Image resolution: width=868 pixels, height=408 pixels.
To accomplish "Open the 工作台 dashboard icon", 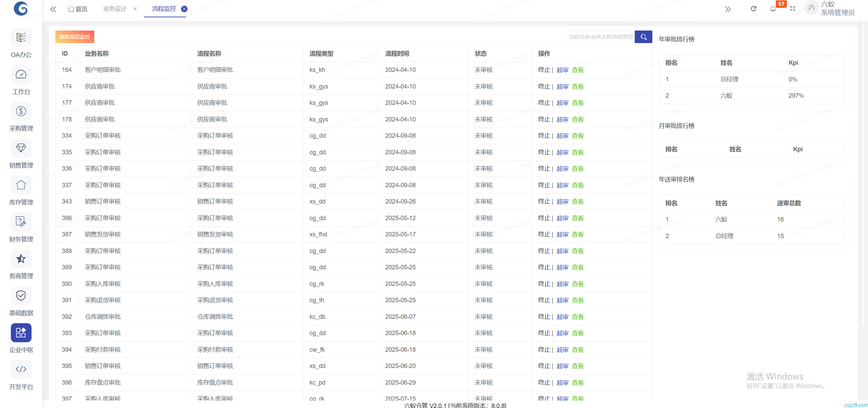I will coord(21,75).
